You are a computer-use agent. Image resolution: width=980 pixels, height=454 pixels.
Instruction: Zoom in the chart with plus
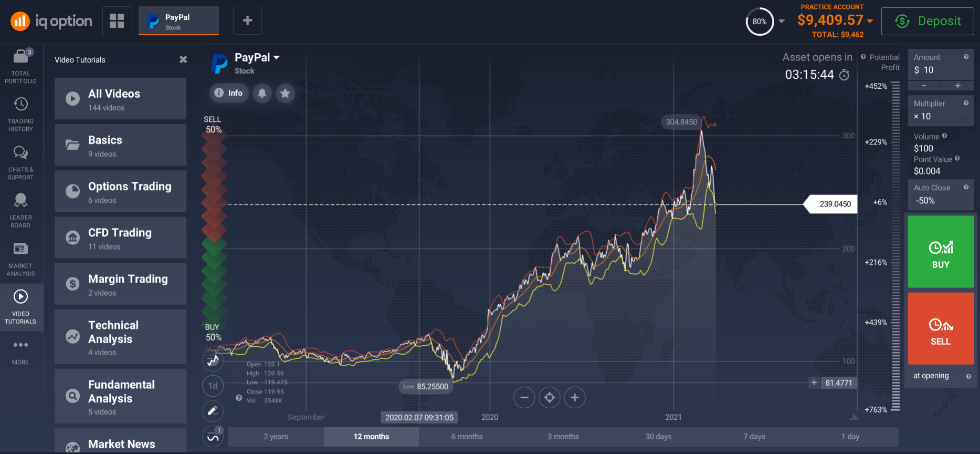coord(575,397)
